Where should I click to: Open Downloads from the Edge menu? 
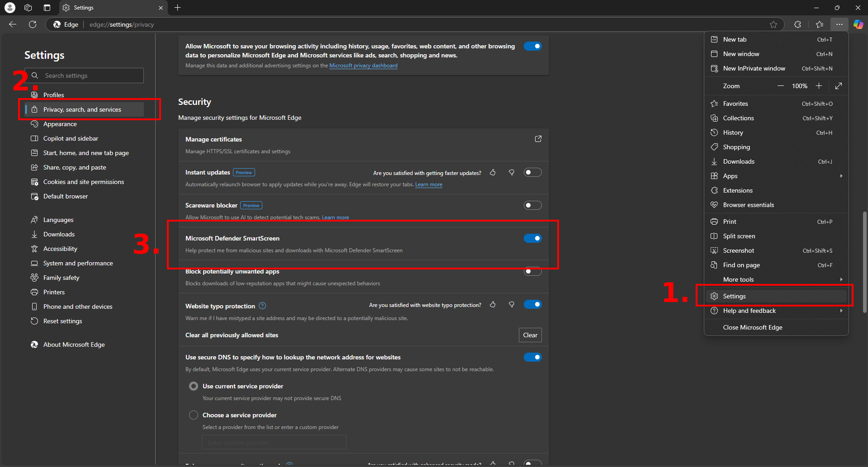click(x=776, y=161)
